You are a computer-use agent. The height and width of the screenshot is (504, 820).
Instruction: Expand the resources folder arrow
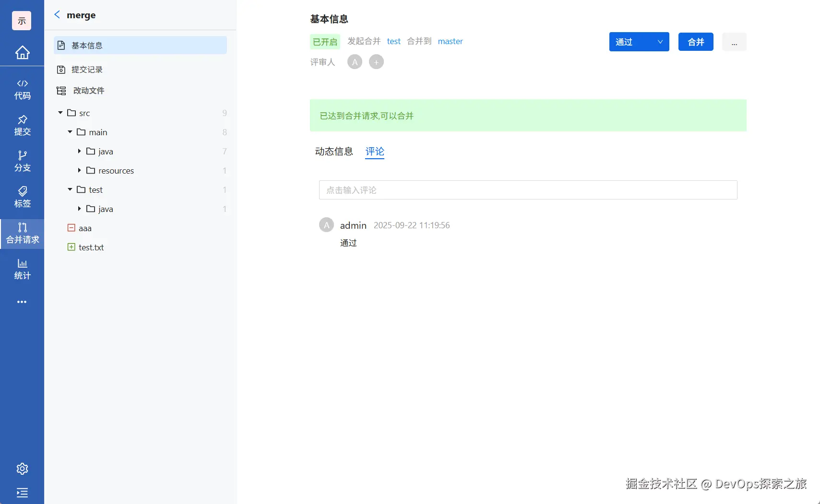click(x=80, y=170)
